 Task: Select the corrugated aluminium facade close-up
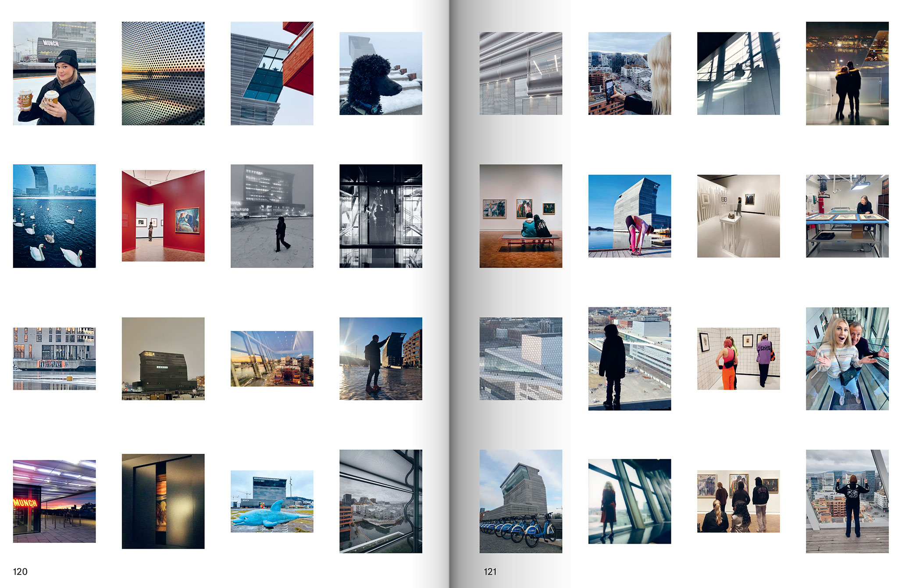pyautogui.click(x=521, y=74)
